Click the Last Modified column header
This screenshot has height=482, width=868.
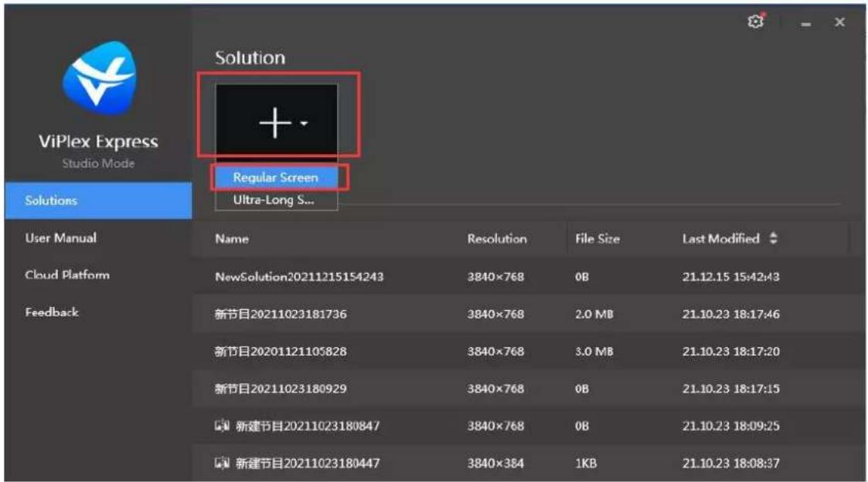pos(720,239)
